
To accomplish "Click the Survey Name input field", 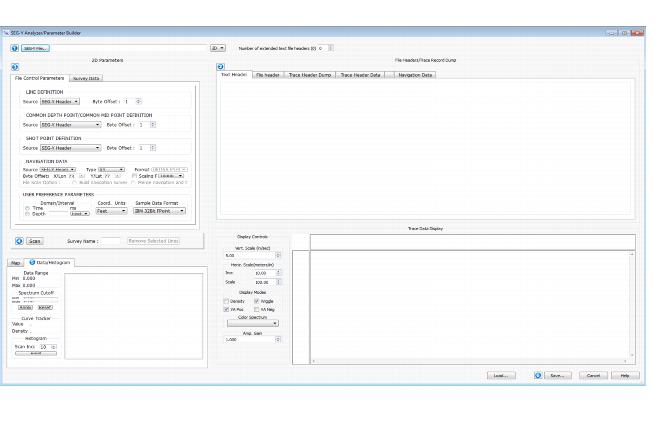I will (111, 241).
